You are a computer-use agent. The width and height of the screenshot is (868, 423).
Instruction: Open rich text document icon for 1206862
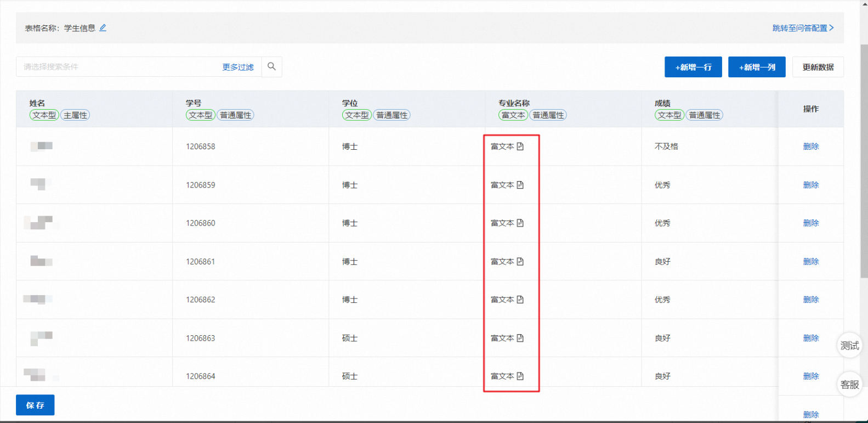520,300
